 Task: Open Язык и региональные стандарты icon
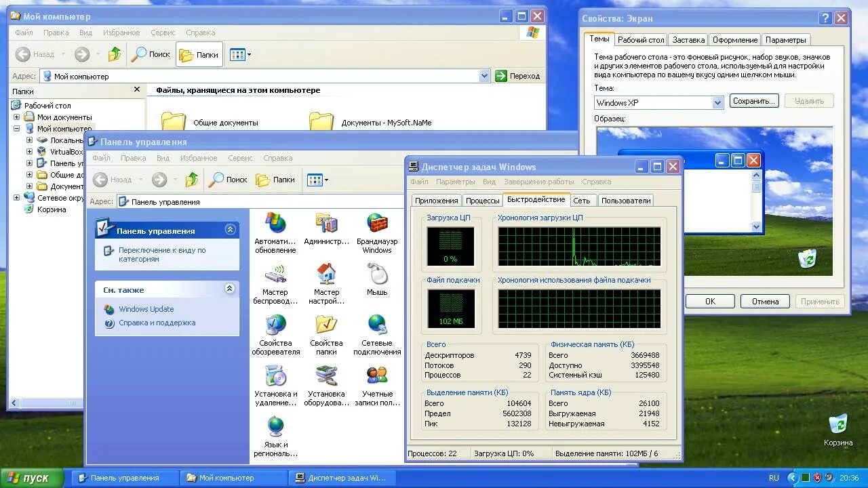(x=275, y=436)
